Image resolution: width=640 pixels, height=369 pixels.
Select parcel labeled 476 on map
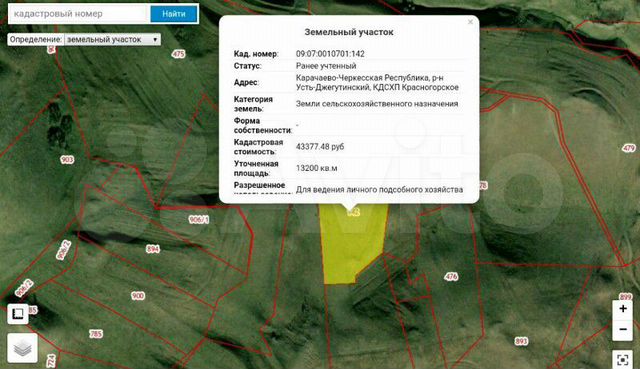pos(451,277)
